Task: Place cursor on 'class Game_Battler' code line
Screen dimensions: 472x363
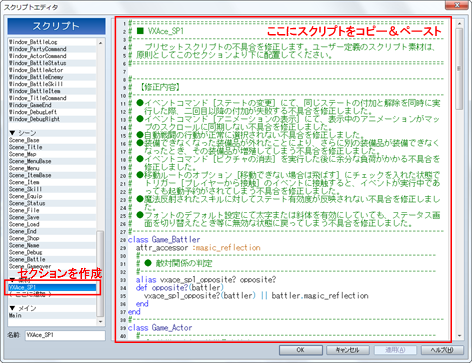Action: 164,239
